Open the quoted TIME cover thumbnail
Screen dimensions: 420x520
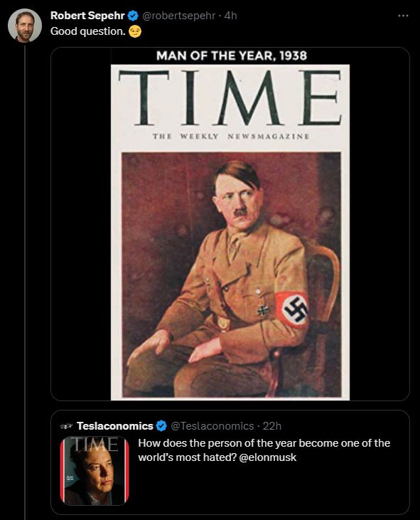click(x=95, y=471)
